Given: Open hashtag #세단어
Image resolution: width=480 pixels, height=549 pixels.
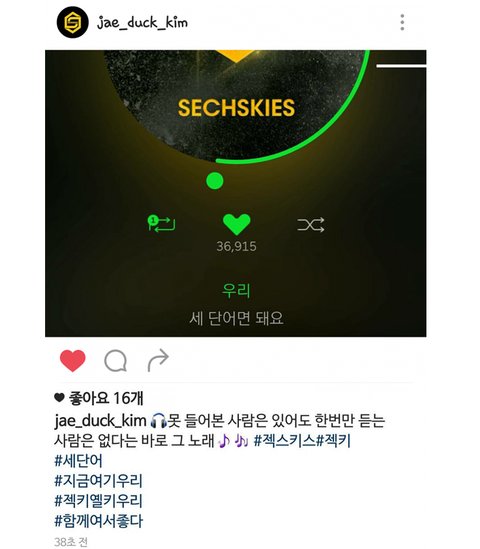Looking at the screenshot, I should (x=78, y=461).
